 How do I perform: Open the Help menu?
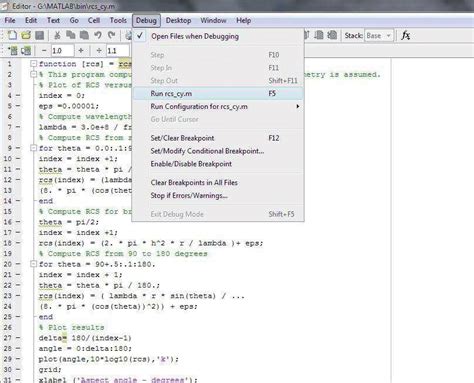click(244, 20)
